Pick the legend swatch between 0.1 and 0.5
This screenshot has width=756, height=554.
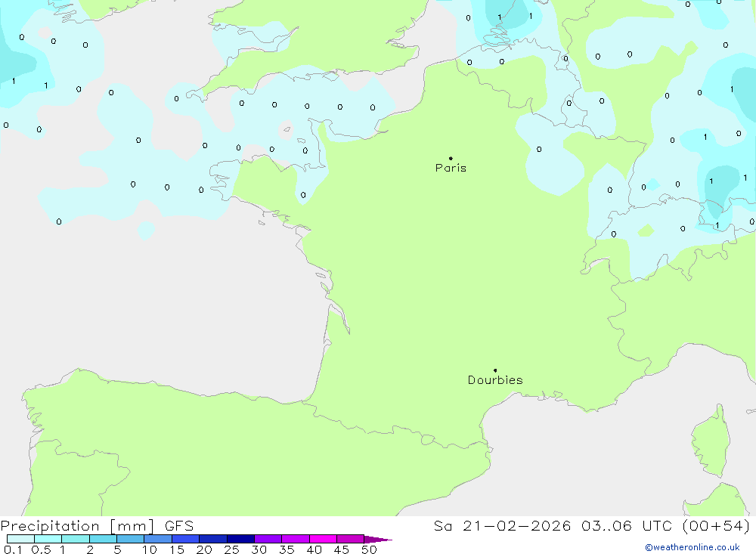click(x=20, y=539)
